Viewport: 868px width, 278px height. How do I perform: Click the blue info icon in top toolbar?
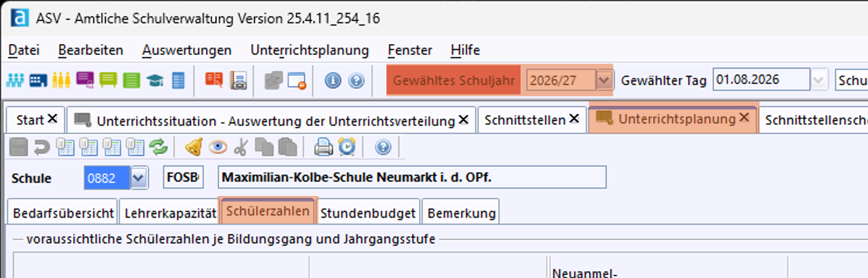pos(333,81)
